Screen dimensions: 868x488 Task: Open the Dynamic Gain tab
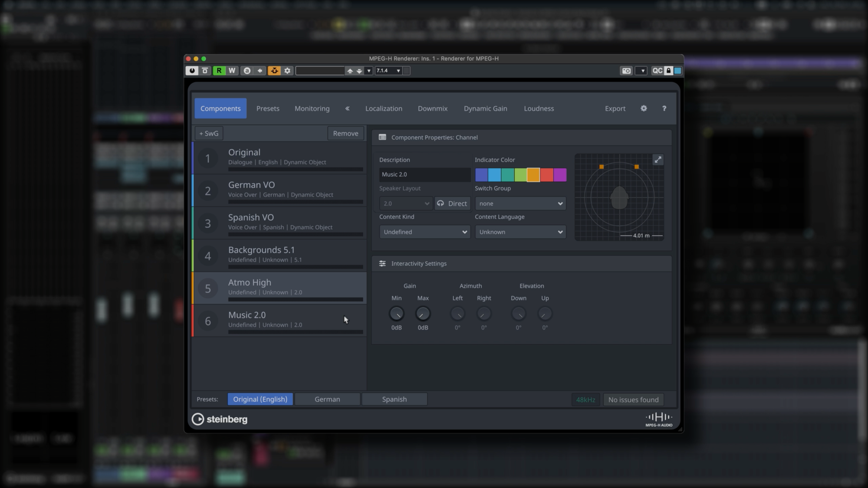click(x=485, y=108)
